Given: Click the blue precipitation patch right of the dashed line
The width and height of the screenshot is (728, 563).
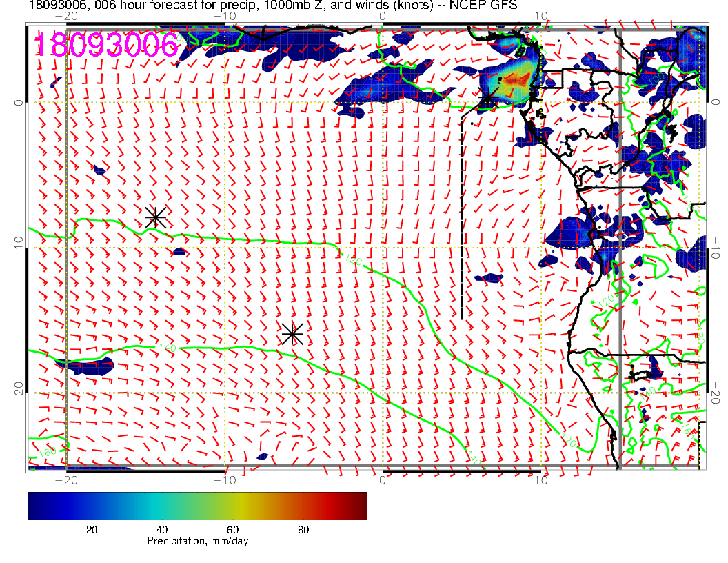Looking at the screenshot, I should click(489, 278).
